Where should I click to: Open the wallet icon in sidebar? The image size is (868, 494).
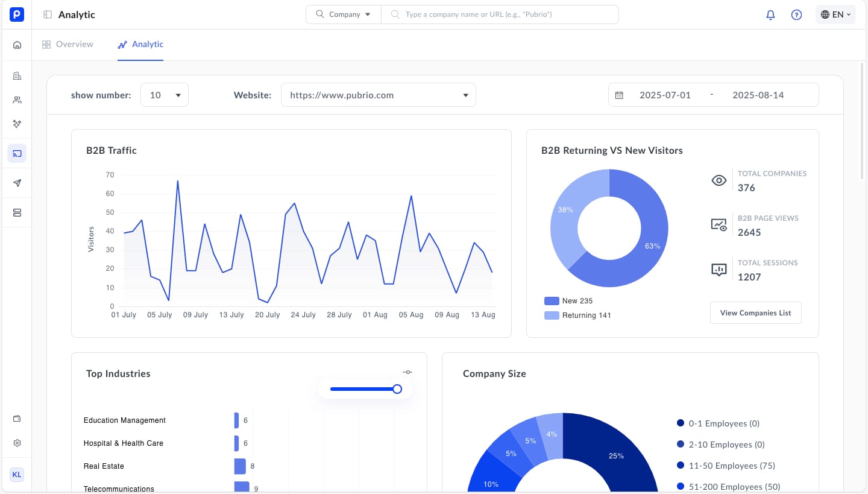click(17, 419)
